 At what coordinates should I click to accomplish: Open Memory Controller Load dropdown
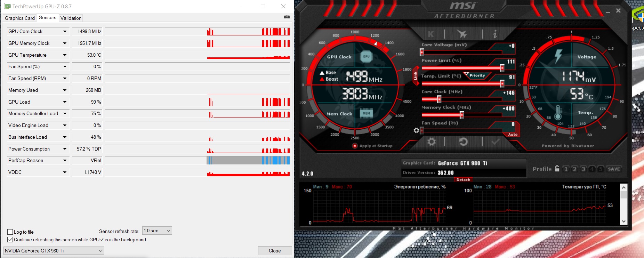(x=65, y=113)
